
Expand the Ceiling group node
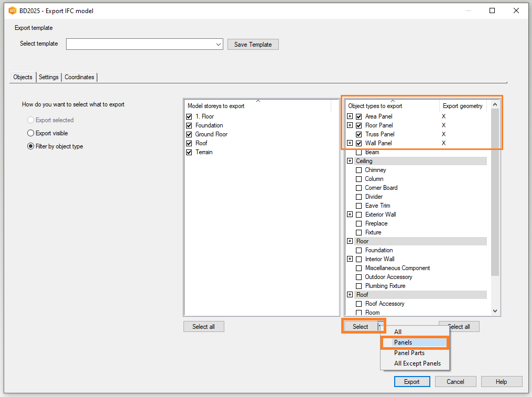point(350,161)
